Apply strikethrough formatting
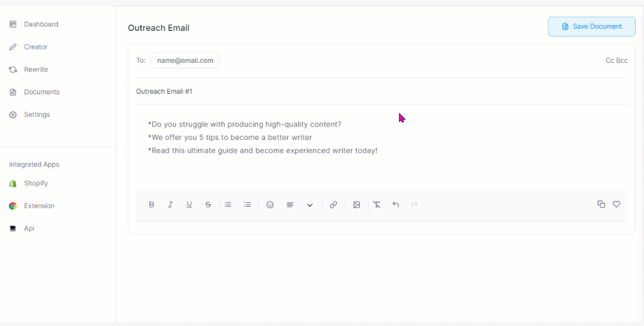The image size is (644, 326). [x=208, y=205]
